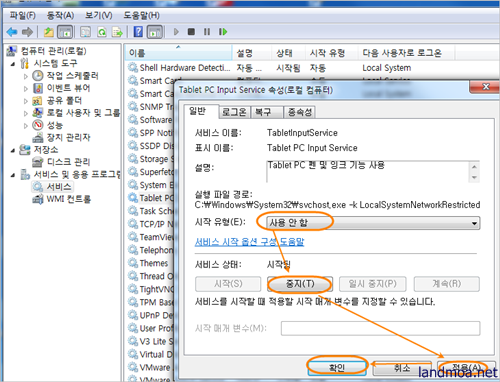Click the Refresh toolbar icon
Screen dimensions: 500x382
pos(102,32)
